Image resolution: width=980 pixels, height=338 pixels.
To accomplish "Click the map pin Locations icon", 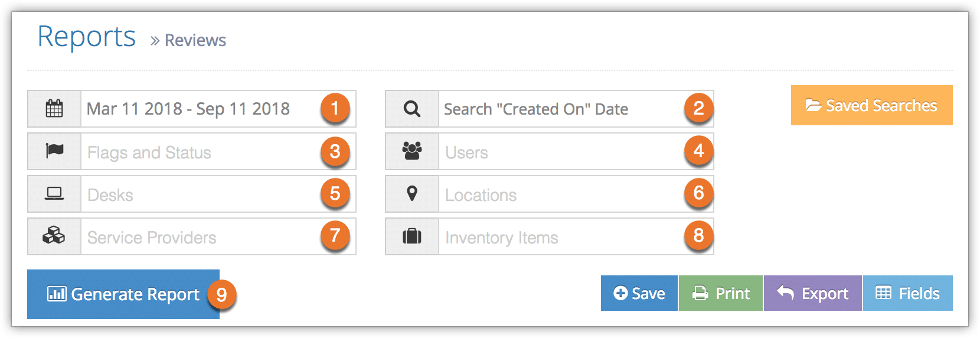I will (412, 194).
